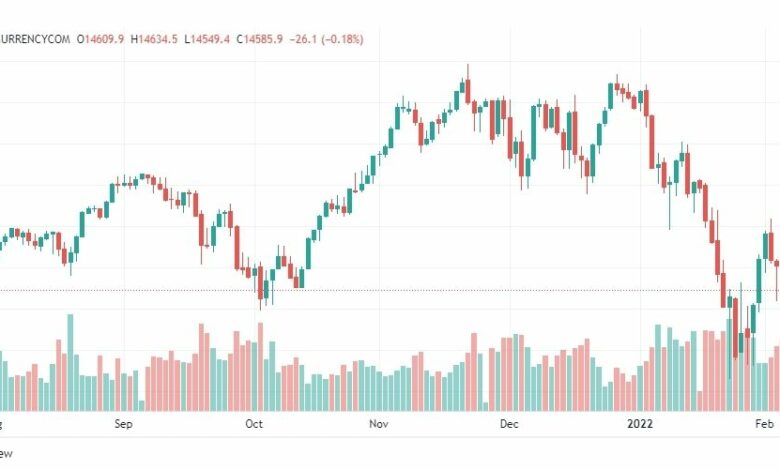Image resolution: width=780 pixels, height=470 pixels.
Task: Select the tiny teal volume bar after Sep
Action: [141, 406]
